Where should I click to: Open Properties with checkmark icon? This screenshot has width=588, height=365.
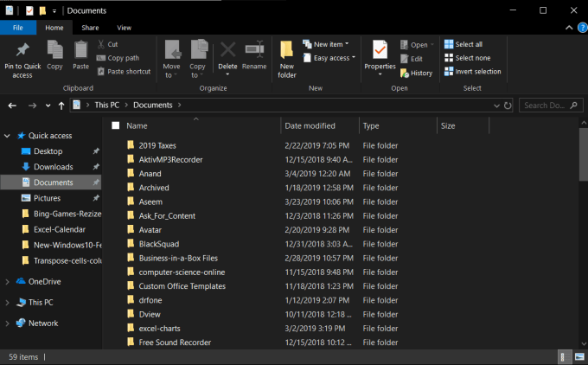380,50
